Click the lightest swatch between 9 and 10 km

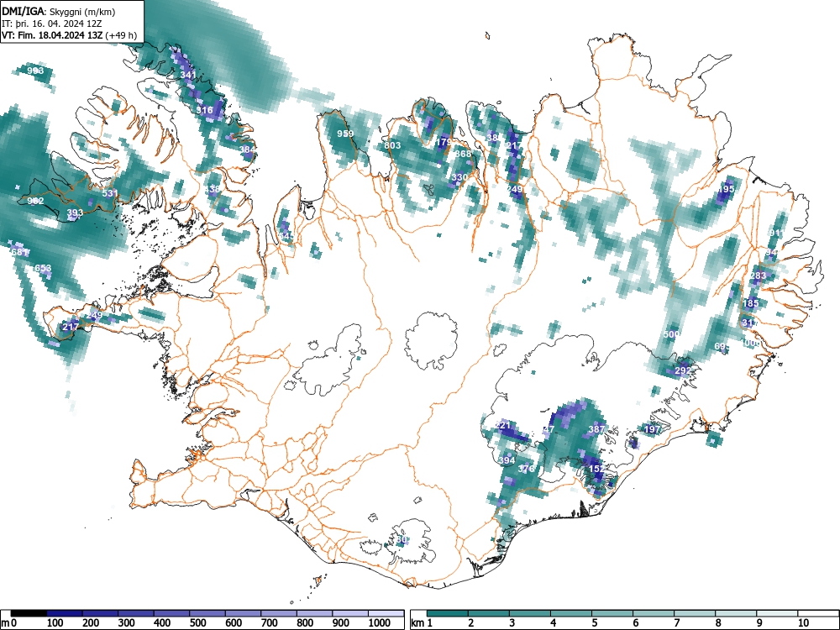(777, 613)
